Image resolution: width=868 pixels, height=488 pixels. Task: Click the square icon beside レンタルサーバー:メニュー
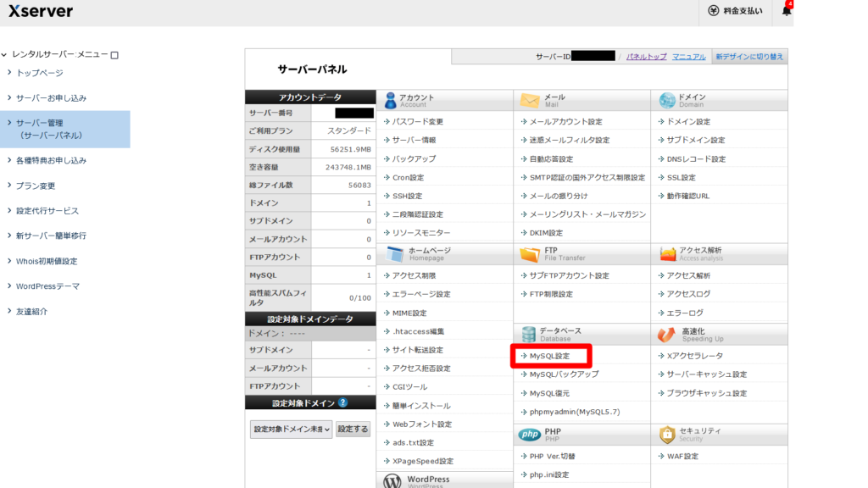114,55
